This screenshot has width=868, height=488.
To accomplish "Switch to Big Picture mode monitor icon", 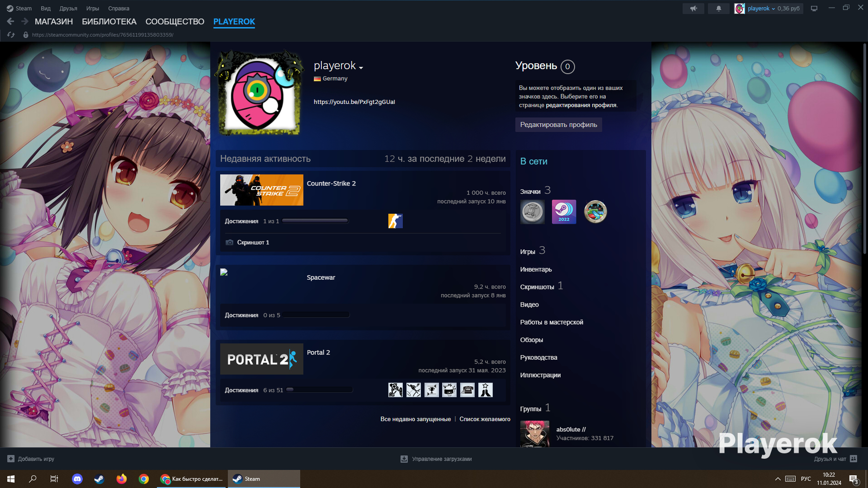I will click(814, 8).
